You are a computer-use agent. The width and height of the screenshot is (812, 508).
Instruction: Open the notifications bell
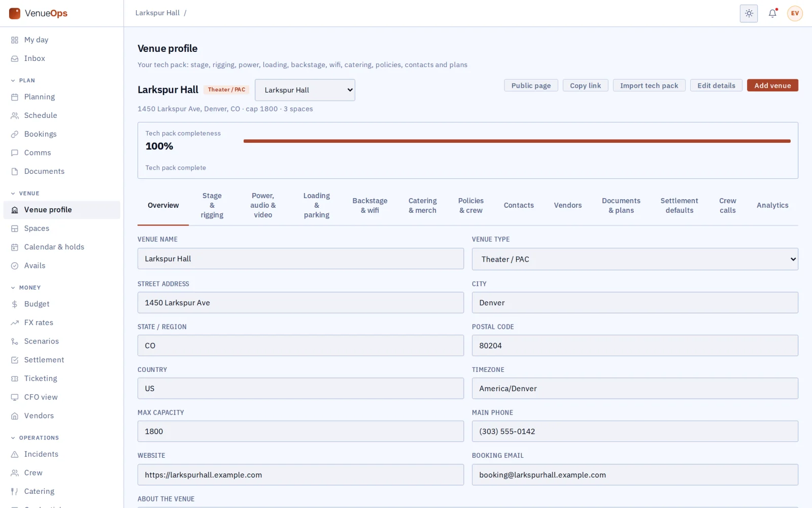pyautogui.click(x=772, y=13)
